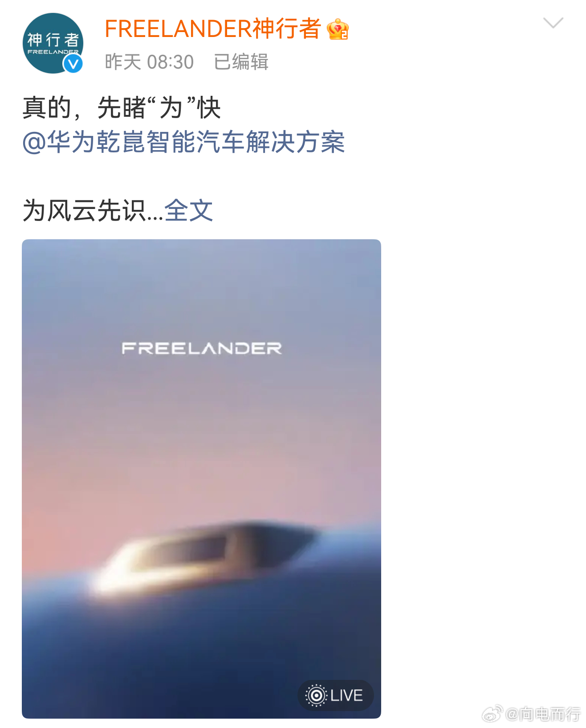Screen dimensions: 586x728
Task: Click the truncated text 为风云先识
Action: [84, 210]
